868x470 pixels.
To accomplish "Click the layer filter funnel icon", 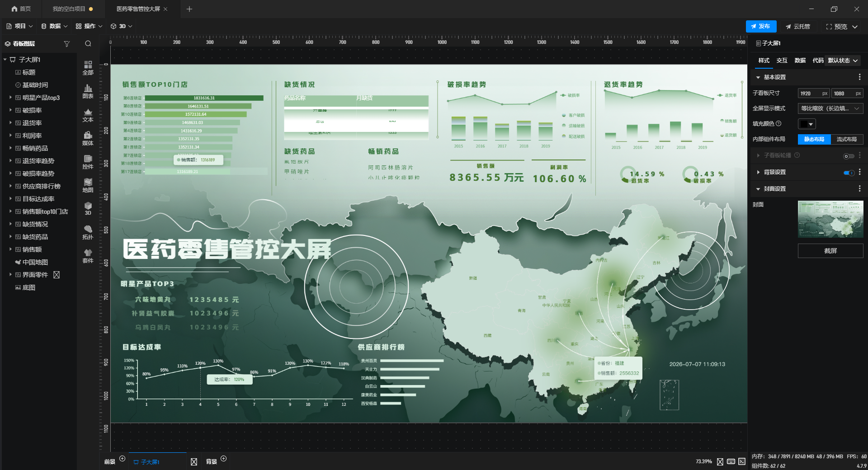I will pyautogui.click(x=67, y=44).
